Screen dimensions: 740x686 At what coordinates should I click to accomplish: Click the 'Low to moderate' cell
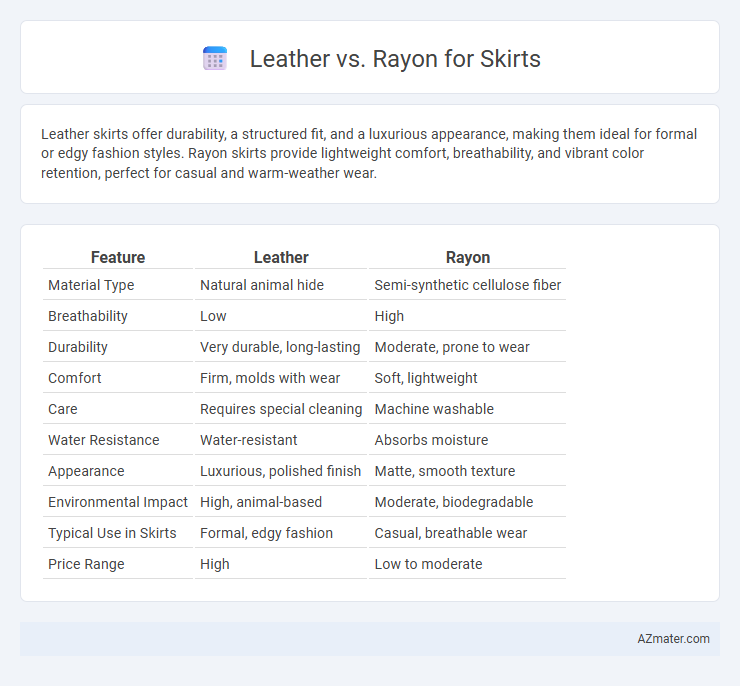(x=428, y=564)
